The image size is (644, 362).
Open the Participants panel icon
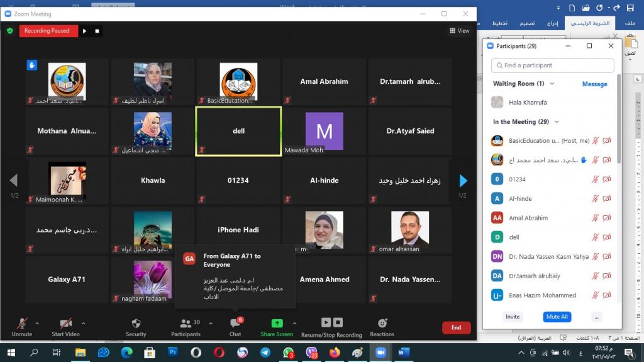186,324
